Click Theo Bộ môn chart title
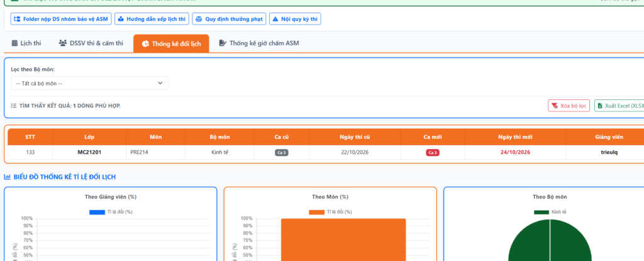This screenshot has height=261, width=644. [x=550, y=197]
